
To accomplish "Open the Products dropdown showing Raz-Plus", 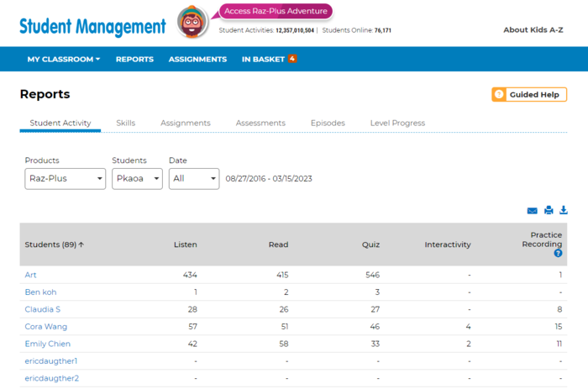I will pyautogui.click(x=65, y=179).
